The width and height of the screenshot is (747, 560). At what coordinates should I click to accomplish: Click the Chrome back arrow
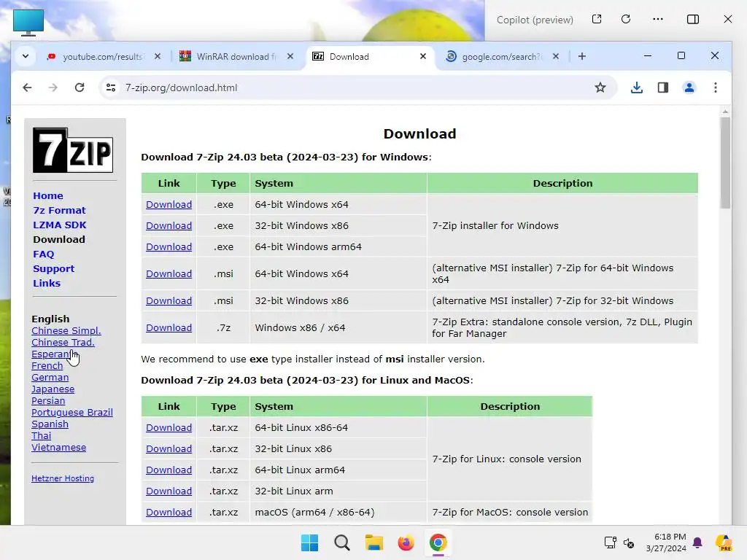[x=27, y=87]
